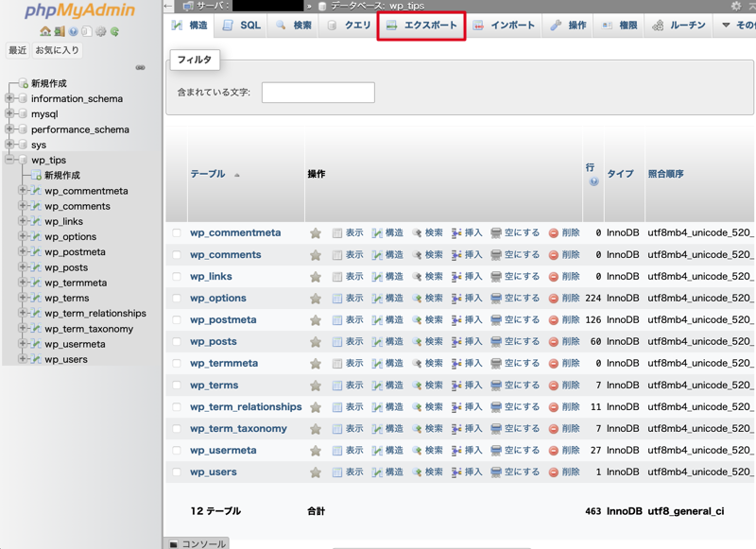Screen dimensions: 756x549
Task: Click 挿入 insert icon for wp_options row
Action: 456,299
